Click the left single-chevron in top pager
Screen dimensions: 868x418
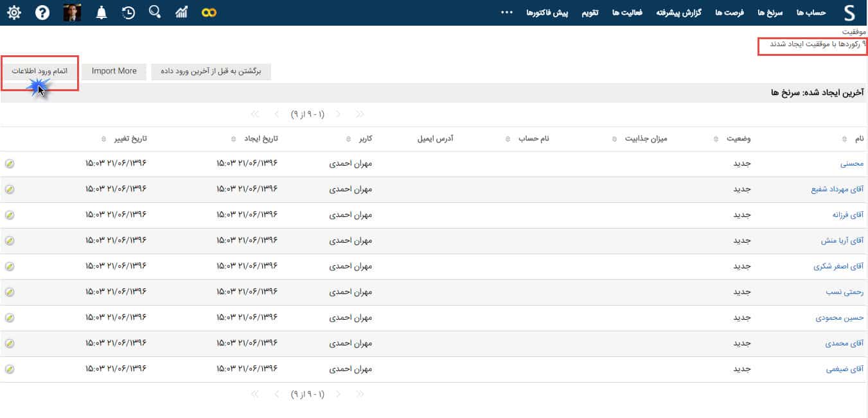pyautogui.click(x=276, y=114)
